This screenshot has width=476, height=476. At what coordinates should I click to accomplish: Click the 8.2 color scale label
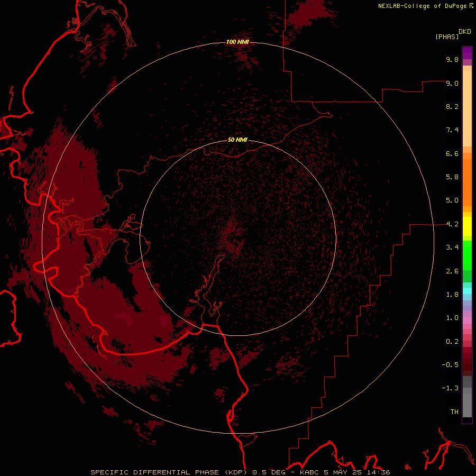(x=452, y=106)
